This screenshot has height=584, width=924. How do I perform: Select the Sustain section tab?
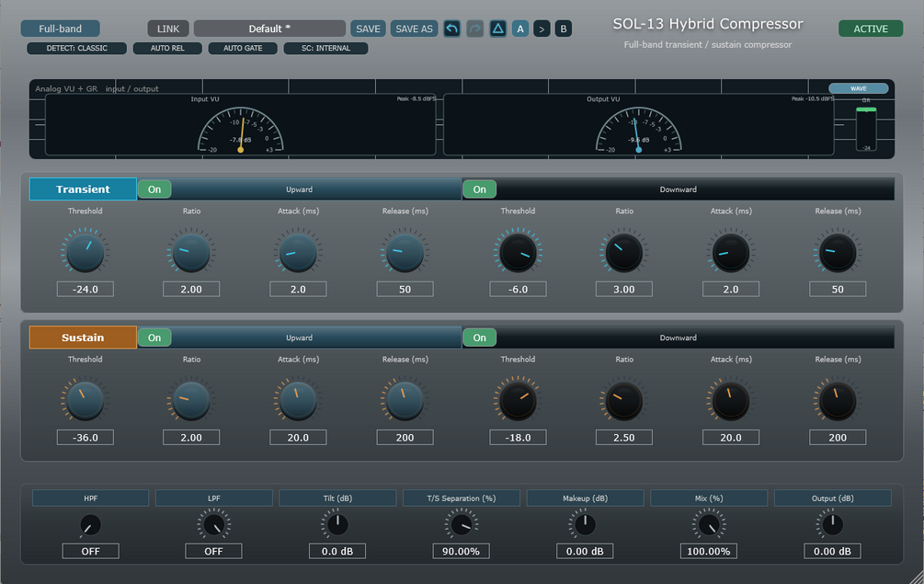click(83, 338)
